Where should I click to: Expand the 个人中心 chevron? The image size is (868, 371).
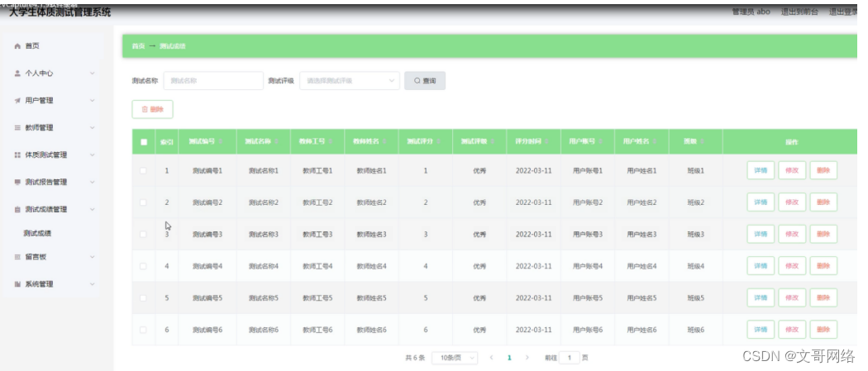click(x=93, y=73)
